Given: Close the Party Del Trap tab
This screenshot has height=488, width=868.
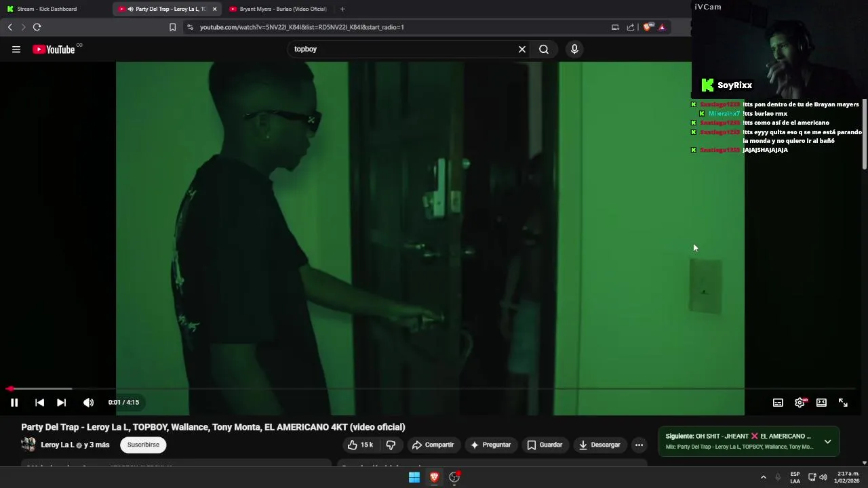Looking at the screenshot, I should coord(214,9).
